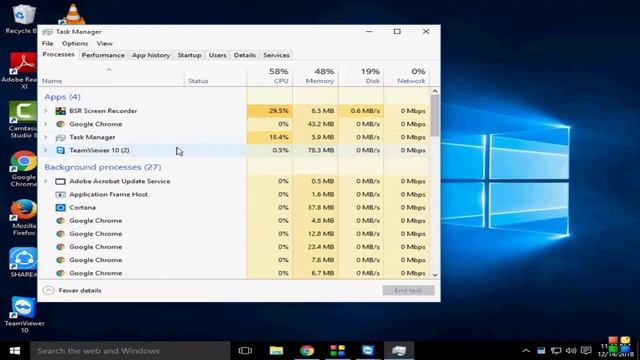Open VLC media player desktop icon
640x360 pixels.
tap(72, 14)
